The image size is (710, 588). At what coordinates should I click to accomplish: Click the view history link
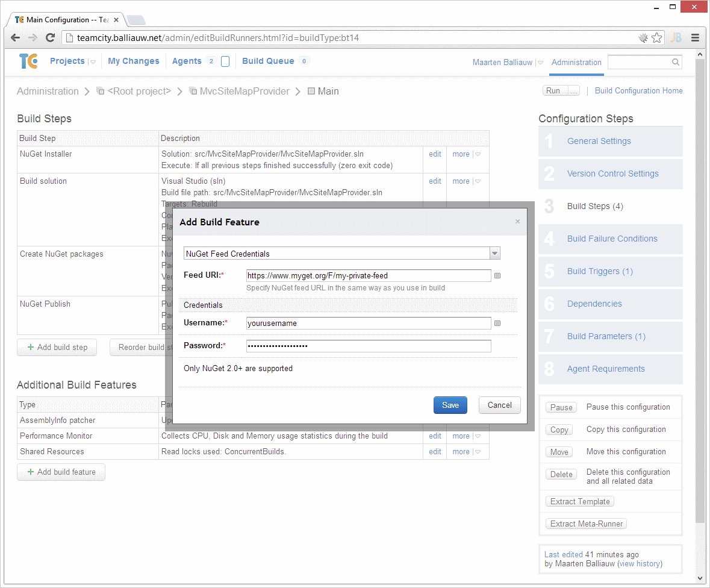[640, 564]
